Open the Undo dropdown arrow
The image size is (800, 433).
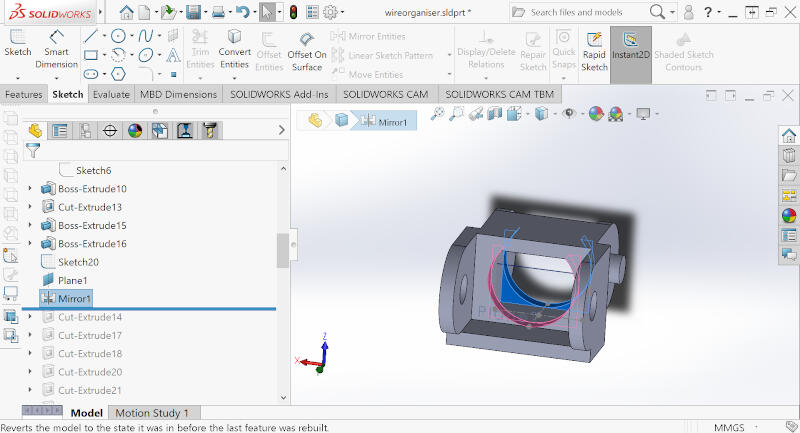(x=254, y=12)
